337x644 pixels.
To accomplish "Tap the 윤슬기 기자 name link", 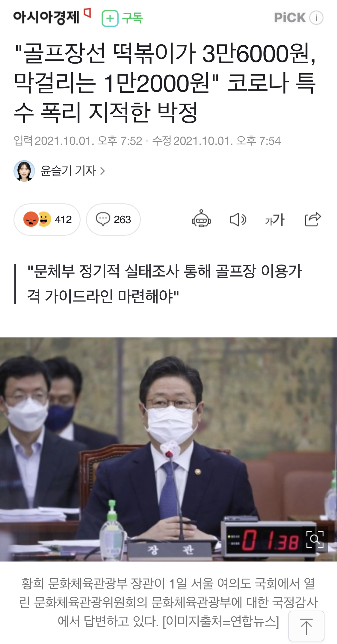I will [x=68, y=171].
